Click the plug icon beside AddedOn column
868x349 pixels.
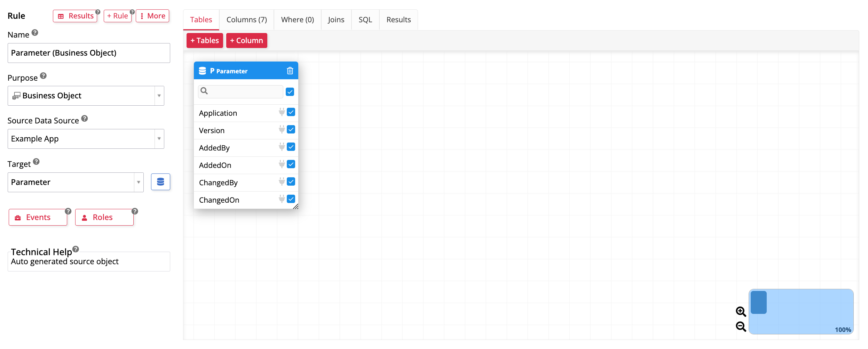pos(282,164)
